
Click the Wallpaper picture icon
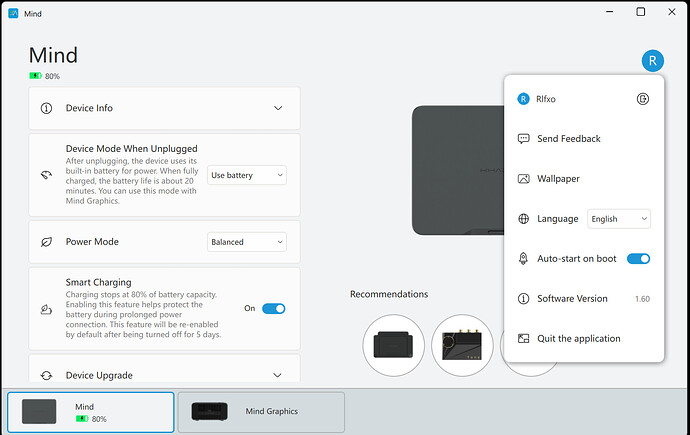pos(523,179)
